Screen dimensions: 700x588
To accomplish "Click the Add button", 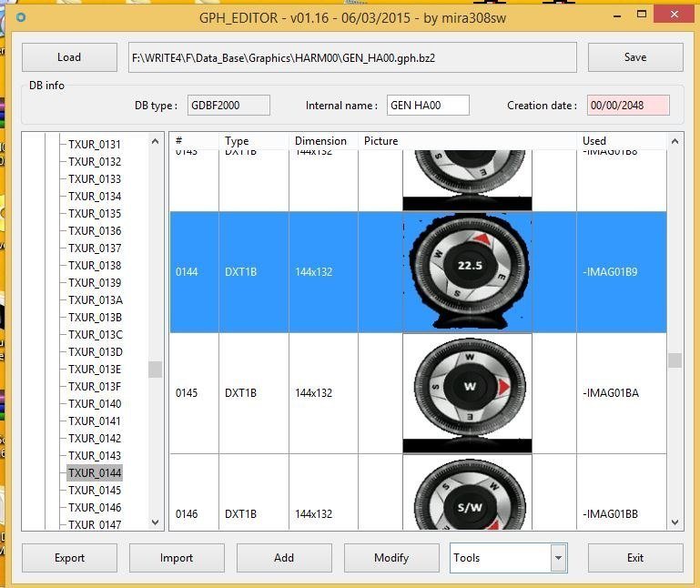I will (x=284, y=558).
